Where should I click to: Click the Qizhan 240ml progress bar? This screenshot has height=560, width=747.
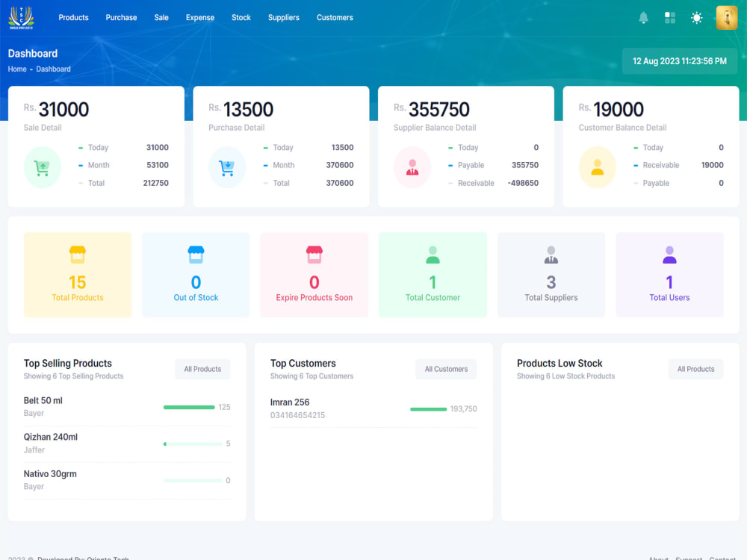point(193,444)
